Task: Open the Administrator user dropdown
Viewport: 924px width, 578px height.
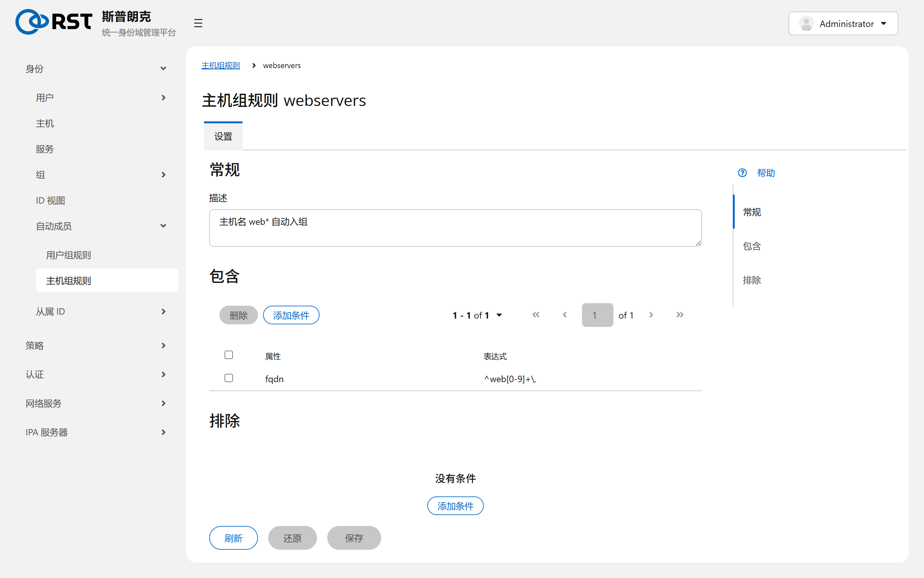Action: point(843,24)
